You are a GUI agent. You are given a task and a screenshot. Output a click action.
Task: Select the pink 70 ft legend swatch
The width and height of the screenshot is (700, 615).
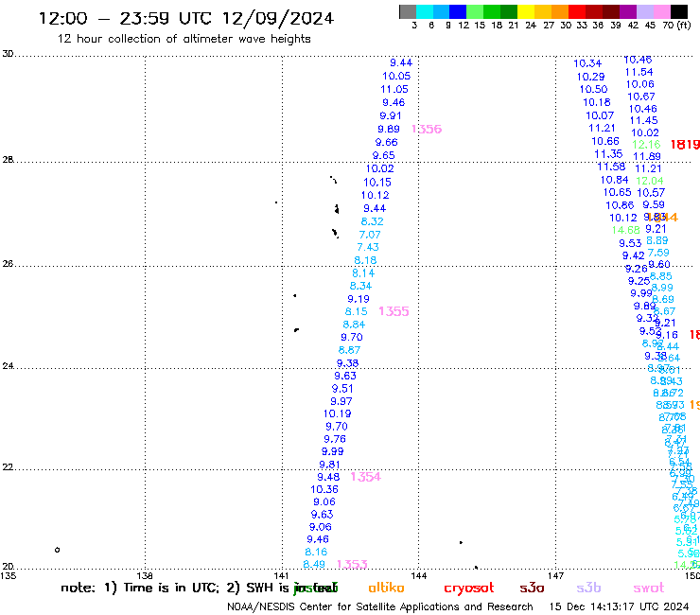[661, 11]
